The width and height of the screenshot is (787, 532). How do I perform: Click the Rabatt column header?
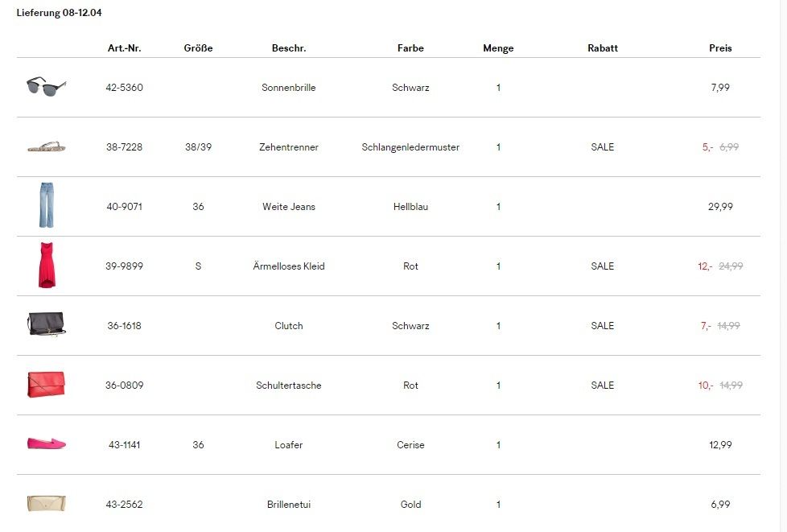pos(602,48)
